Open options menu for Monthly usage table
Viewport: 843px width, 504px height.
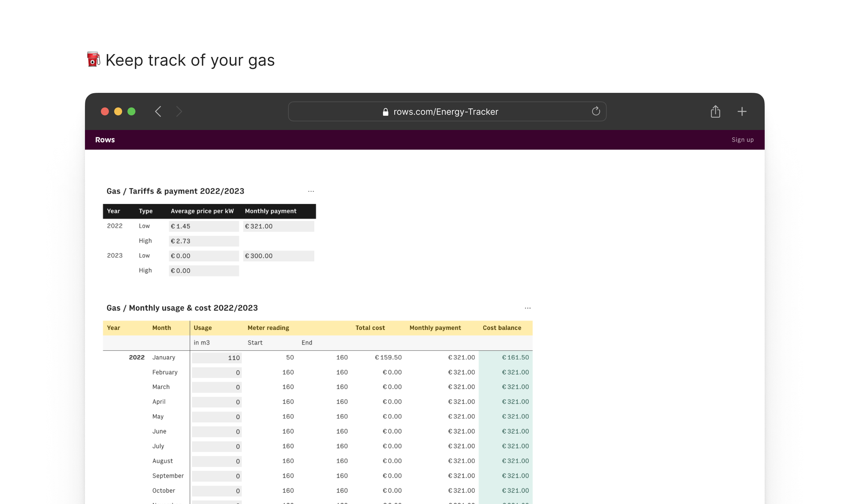coord(527,308)
